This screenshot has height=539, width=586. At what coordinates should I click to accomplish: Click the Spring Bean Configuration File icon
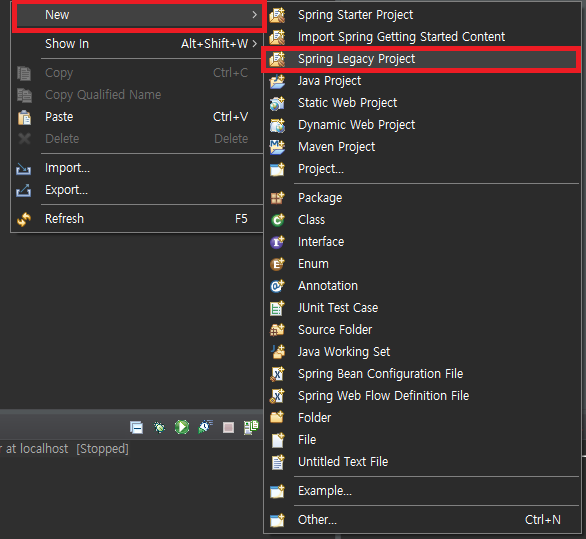pyautogui.click(x=277, y=374)
